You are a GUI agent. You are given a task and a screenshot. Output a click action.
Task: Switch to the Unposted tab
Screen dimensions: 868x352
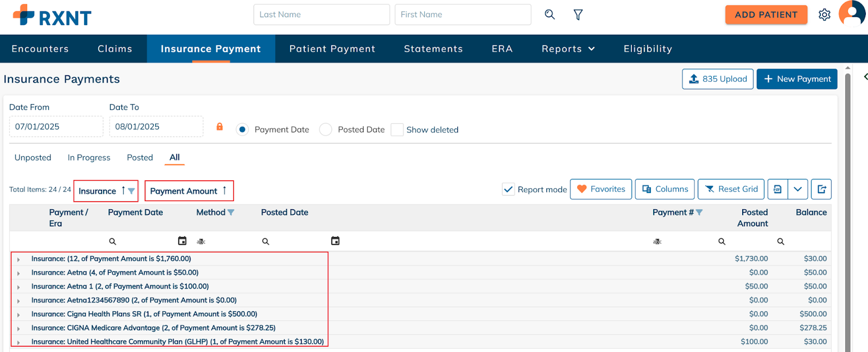pyautogui.click(x=33, y=157)
